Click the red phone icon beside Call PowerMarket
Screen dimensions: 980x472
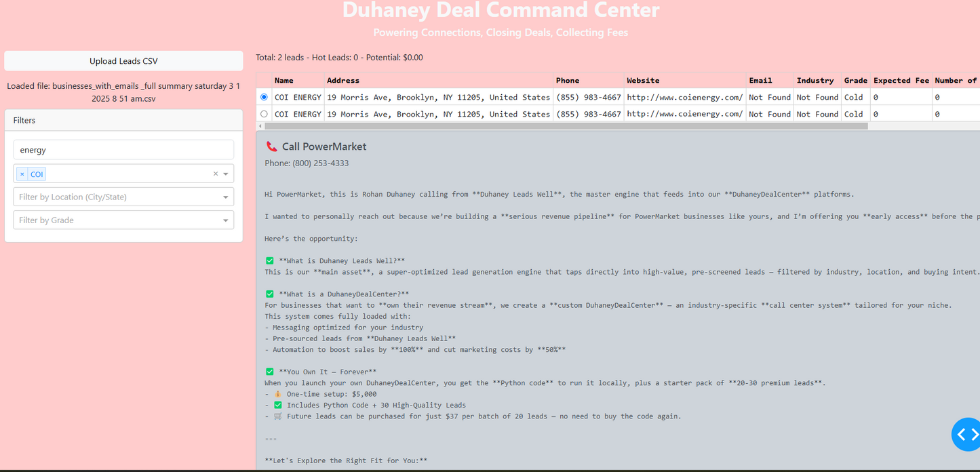[x=271, y=146]
